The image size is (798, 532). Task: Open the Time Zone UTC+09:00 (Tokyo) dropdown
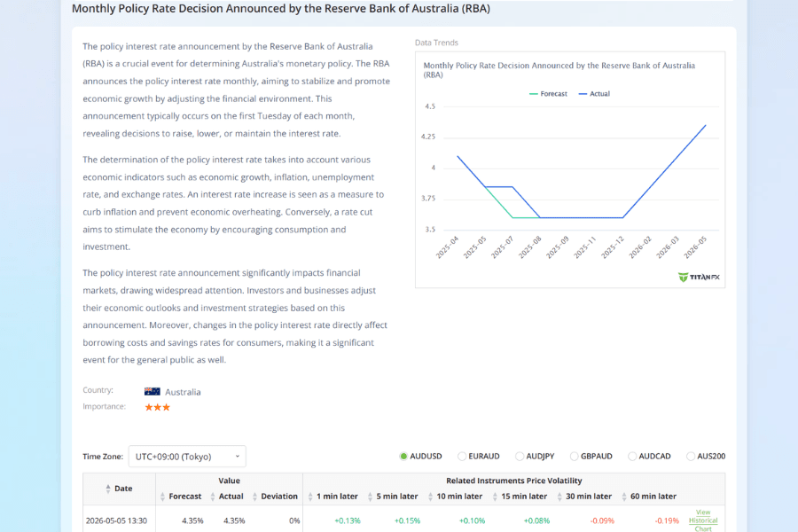click(x=187, y=456)
